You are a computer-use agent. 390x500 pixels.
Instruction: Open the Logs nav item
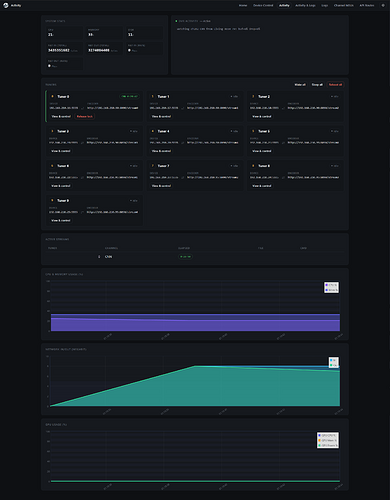coord(324,5)
